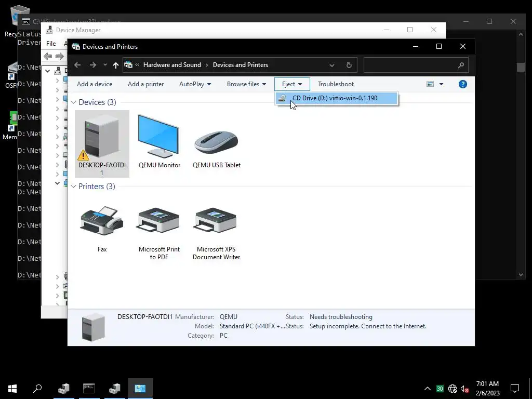Switch to the cmd.exe taskbar button
Viewport: 532px width, 399px height.
[x=89, y=389]
